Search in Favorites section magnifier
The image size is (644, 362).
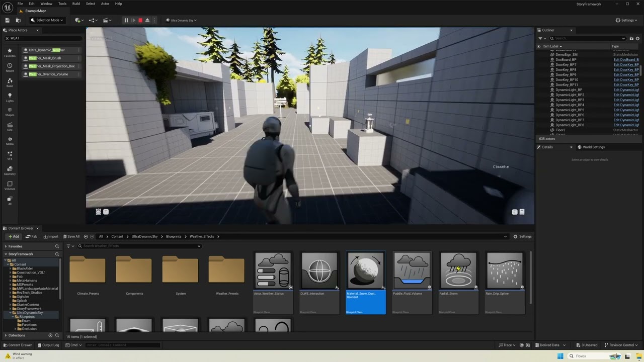coord(57,246)
